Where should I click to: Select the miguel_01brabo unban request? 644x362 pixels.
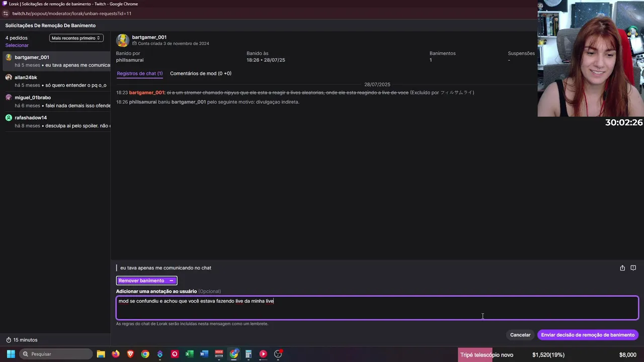pos(56,101)
